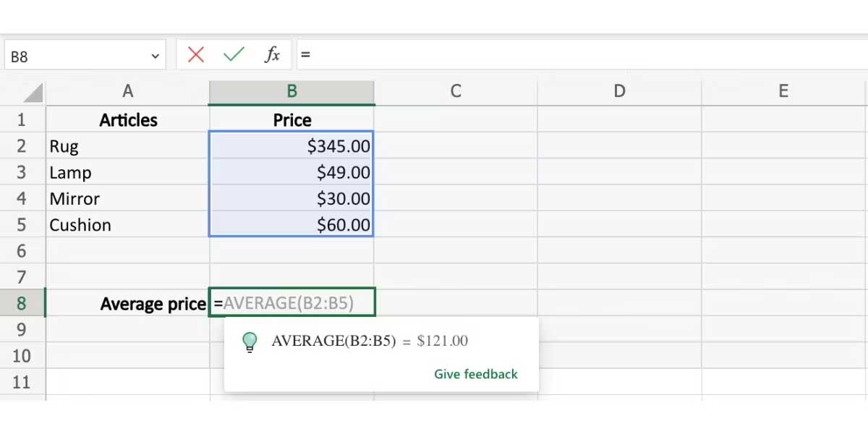This screenshot has width=868, height=434.
Task: Click the cell with $345.00
Action: pos(292,146)
